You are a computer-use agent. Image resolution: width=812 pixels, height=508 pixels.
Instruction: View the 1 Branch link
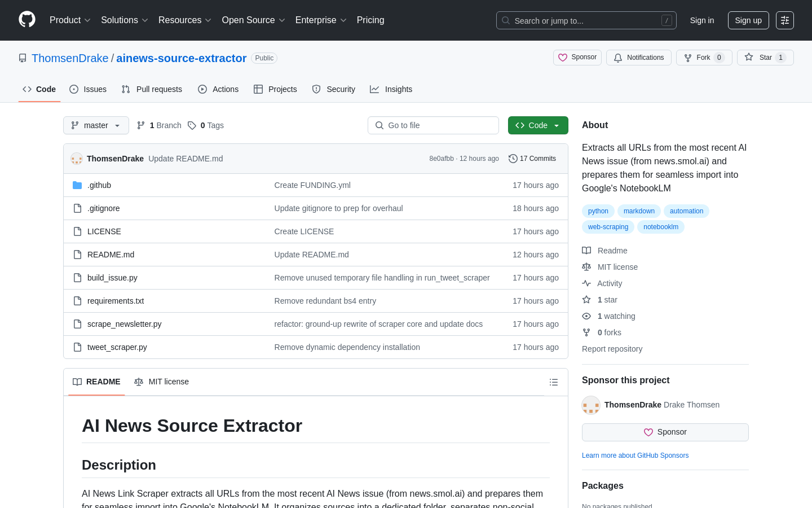(x=159, y=125)
